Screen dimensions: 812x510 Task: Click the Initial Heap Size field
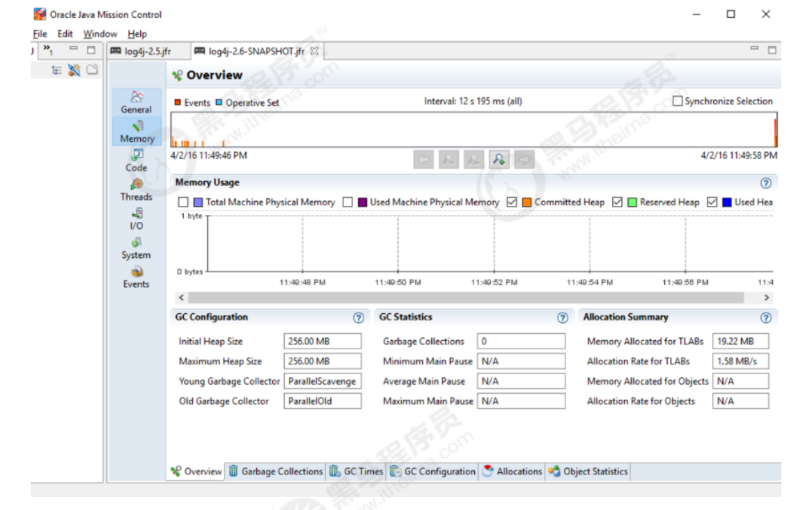(x=322, y=342)
